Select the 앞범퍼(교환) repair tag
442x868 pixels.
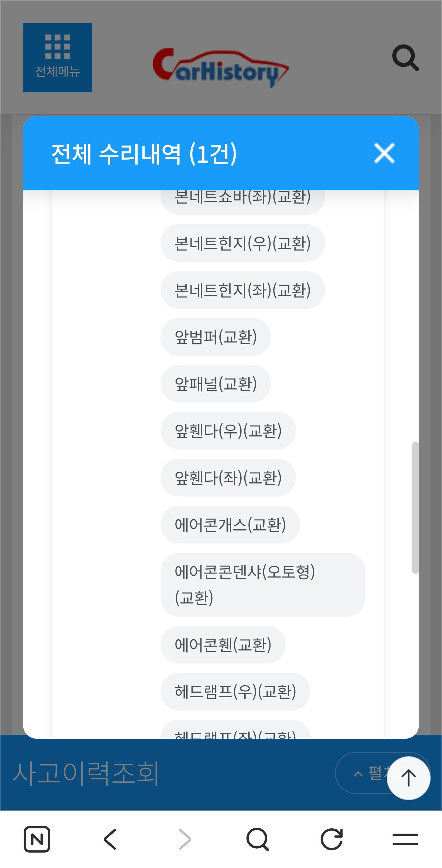(215, 337)
